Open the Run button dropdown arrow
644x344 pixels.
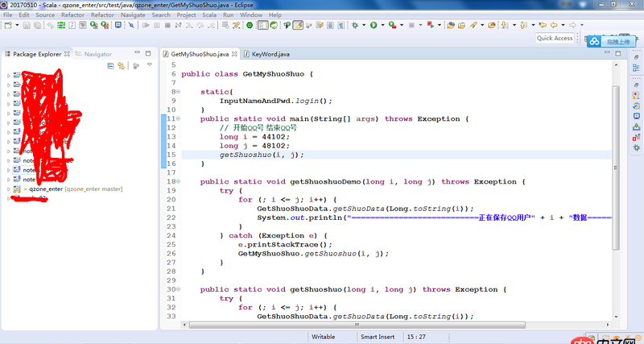click(382, 26)
